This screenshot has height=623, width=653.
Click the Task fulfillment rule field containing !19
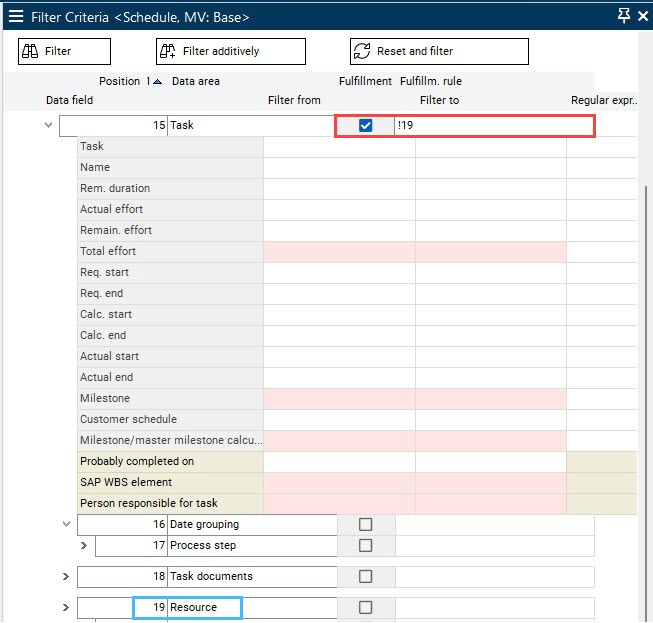coord(494,126)
